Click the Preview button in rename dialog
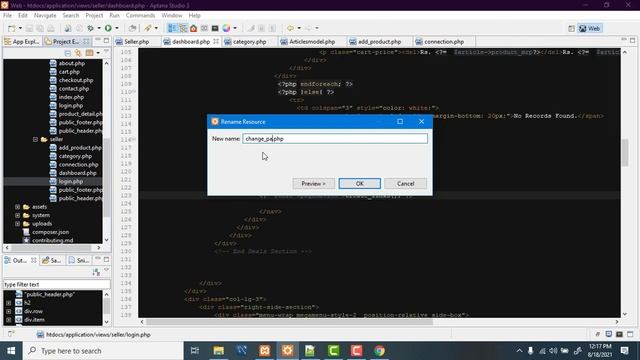640x360 pixels. click(313, 184)
